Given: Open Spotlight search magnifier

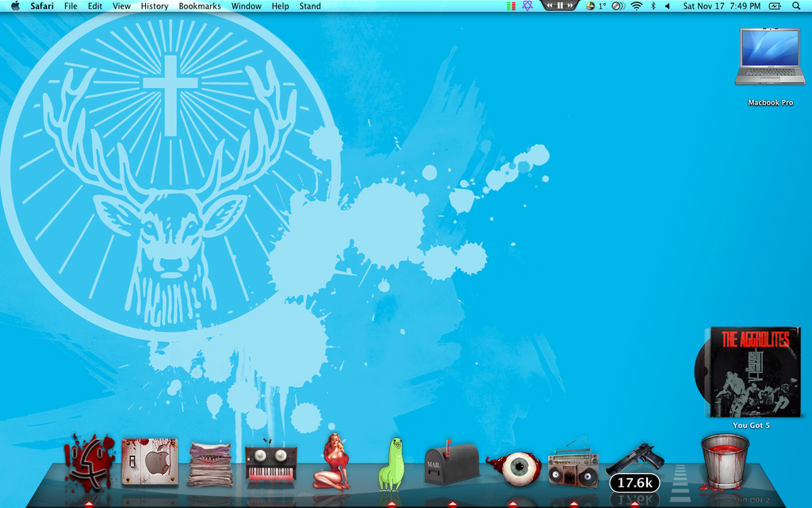Looking at the screenshot, I should tap(796, 6).
